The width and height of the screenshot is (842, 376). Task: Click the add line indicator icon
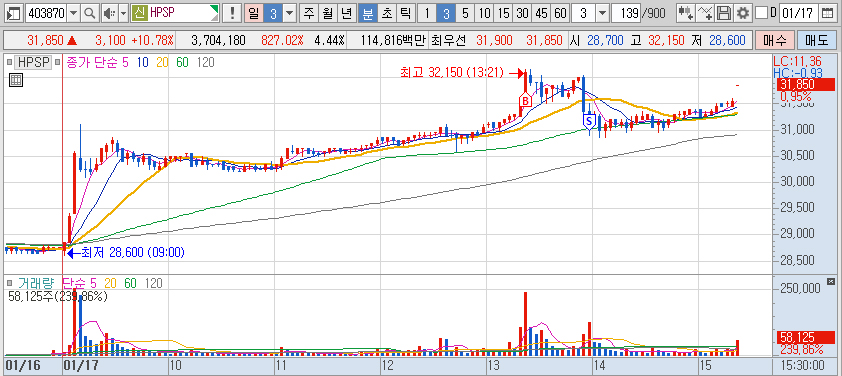coord(706,13)
